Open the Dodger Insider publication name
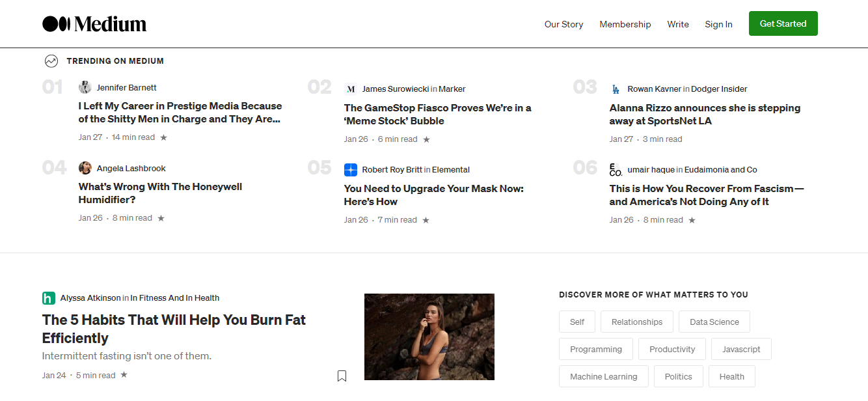This screenshot has width=868, height=401. coord(719,89)
